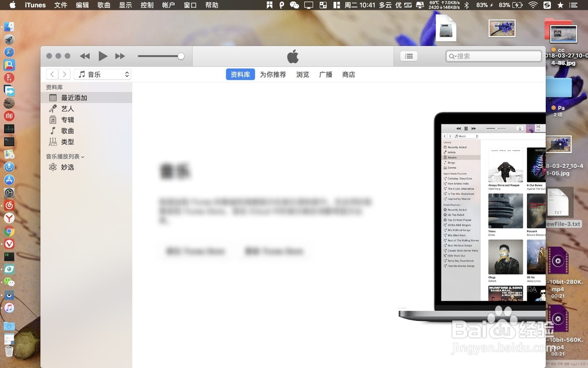Select 最近添加 in the sidebar
588x368 pixels.
[86, 98]
